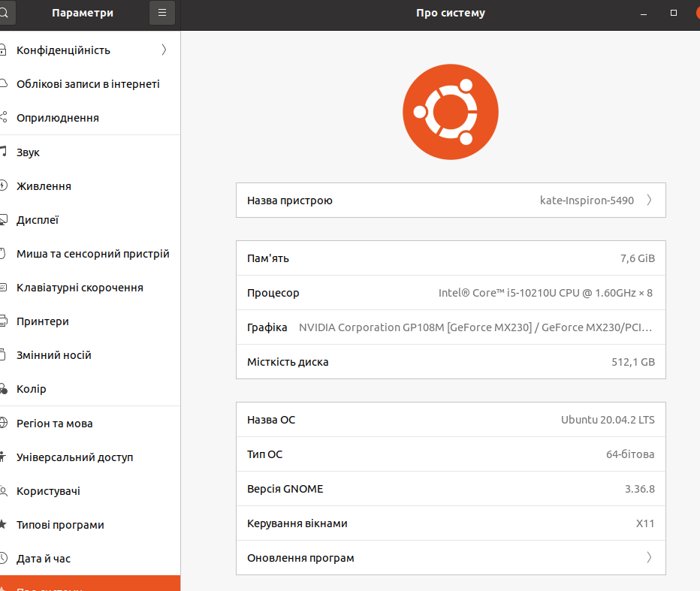Click the mouse icon beside Миша та сенсорний
This screenshot has height=591, width=700.
pos(2,253)
